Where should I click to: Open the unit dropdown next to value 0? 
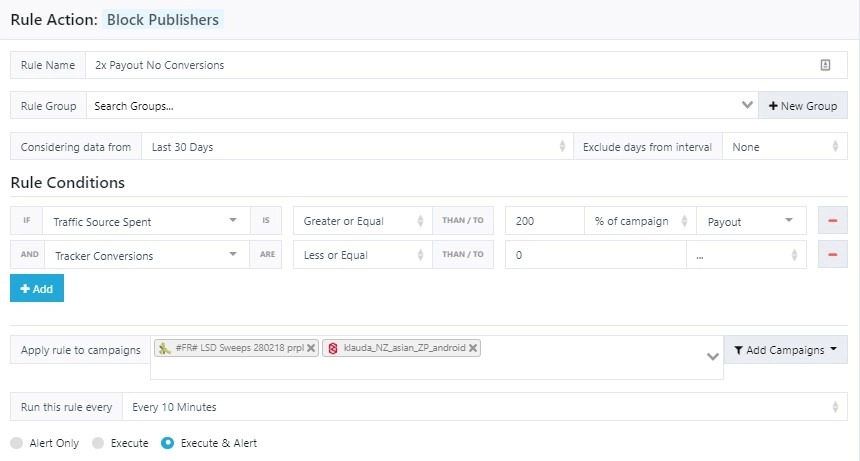tap(746, 254)
